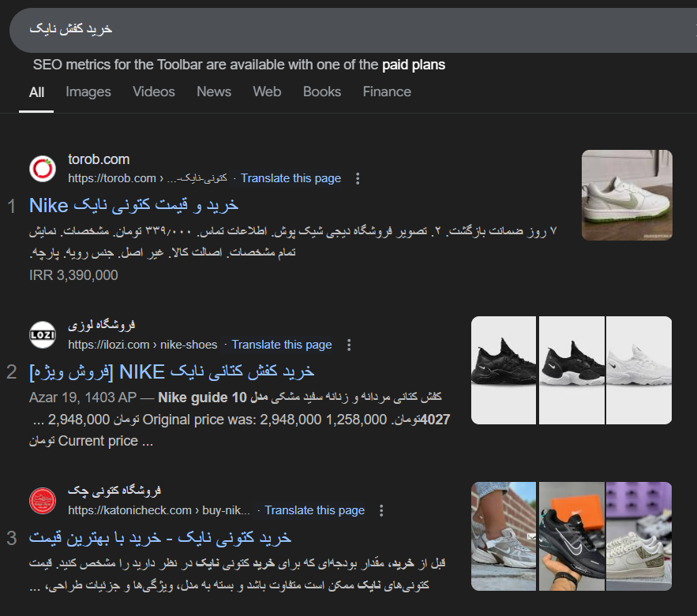
Task: Open the three-dot menu for katonicheck.com result
Action: pos(381,511)
